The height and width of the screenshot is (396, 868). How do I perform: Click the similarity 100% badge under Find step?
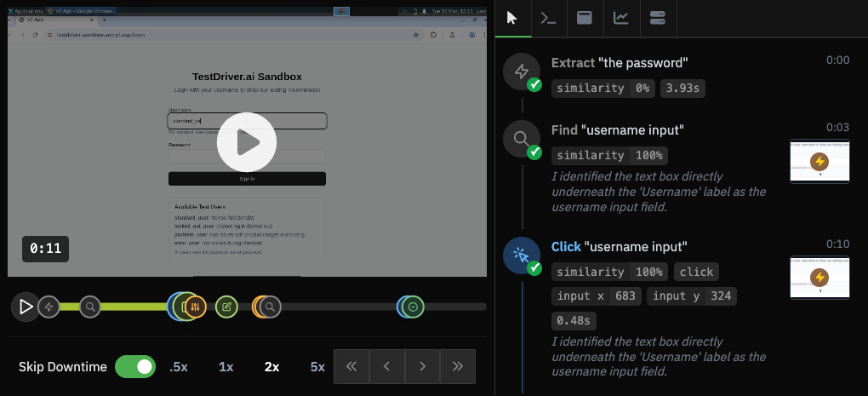coord(609,156)
